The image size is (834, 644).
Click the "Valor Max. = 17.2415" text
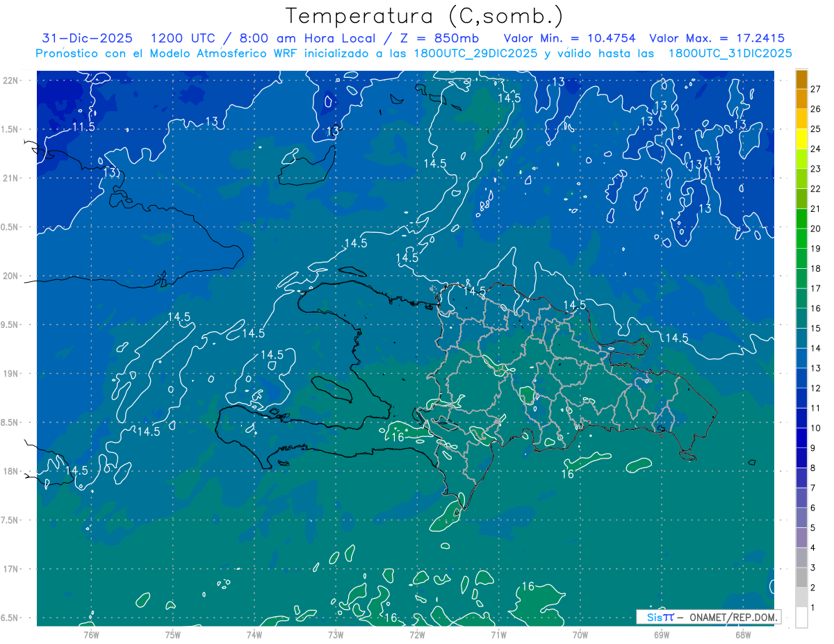click(x=717, y=38)
